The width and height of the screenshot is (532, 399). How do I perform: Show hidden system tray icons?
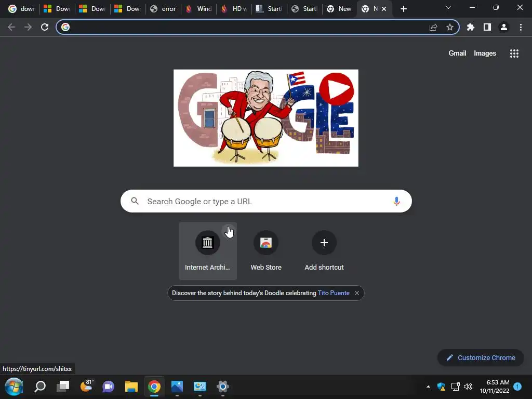click(x=428, y=387)
